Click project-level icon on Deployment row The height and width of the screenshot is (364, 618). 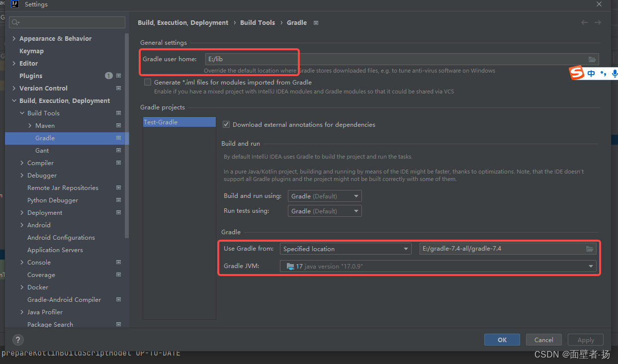click(x=118, y=212)
